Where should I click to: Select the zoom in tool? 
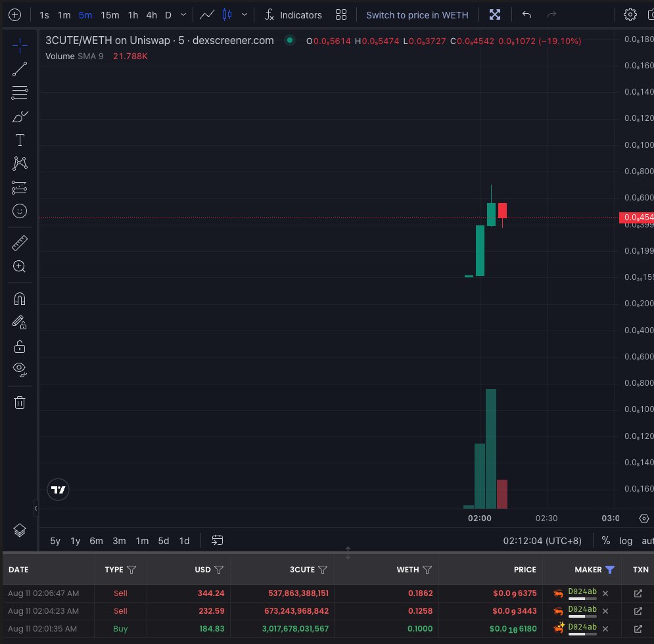(20, 267)
